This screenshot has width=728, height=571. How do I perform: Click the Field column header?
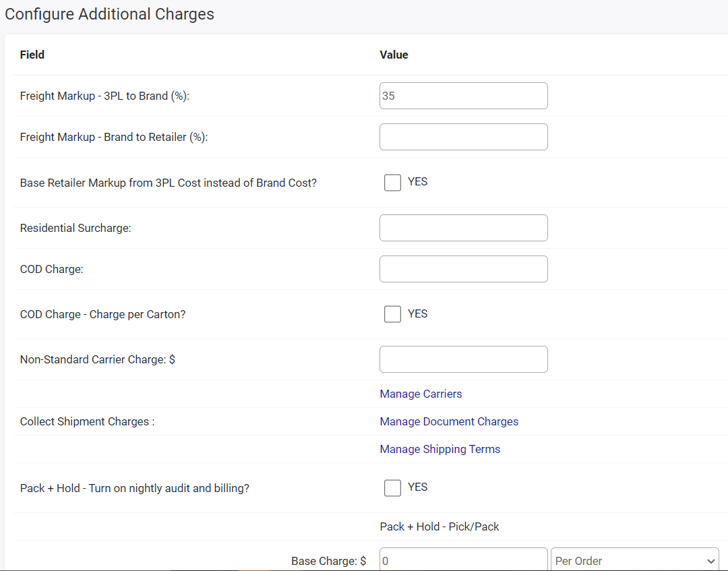coord(32,55)
